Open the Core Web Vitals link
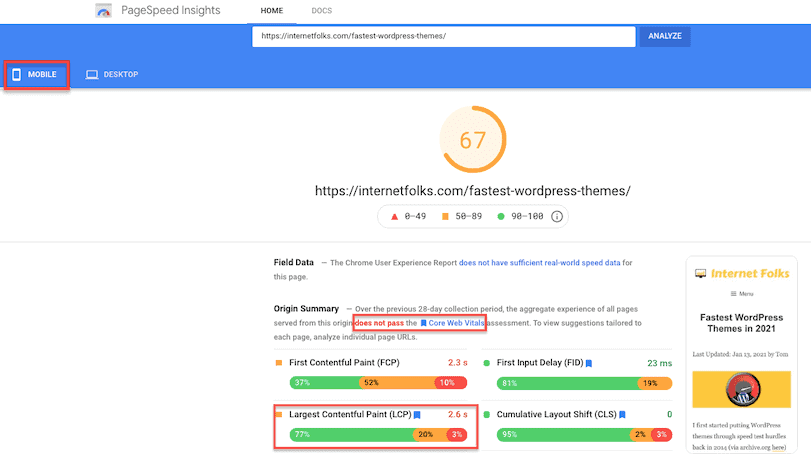Viewport: 811px width, 458px height. tap(456, 323)
